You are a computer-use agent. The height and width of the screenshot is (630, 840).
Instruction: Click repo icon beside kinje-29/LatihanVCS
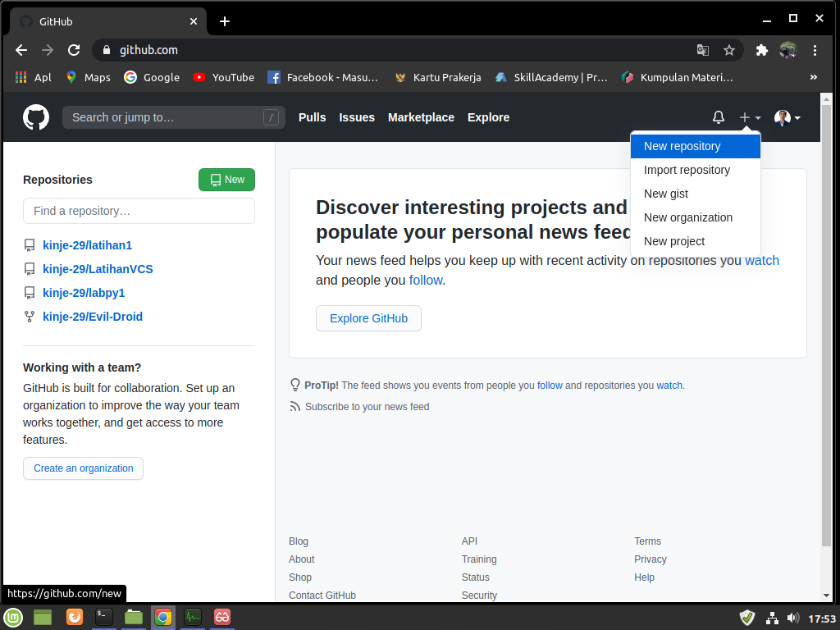[30, 269]
